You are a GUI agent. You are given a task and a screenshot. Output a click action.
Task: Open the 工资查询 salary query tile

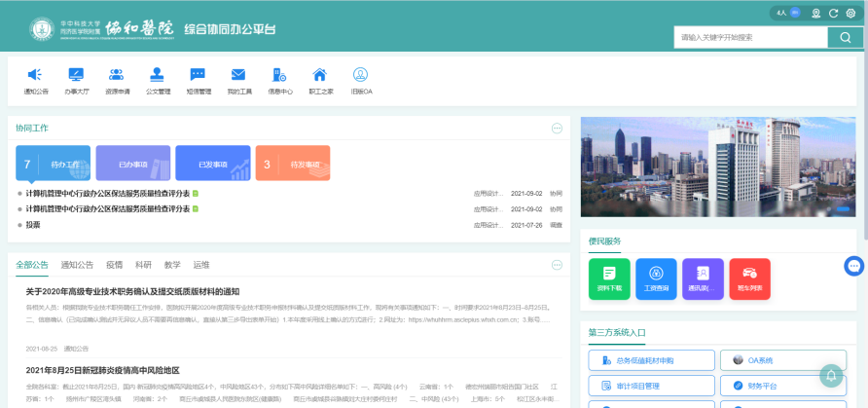pyautogui.click(x=656, y=277)
